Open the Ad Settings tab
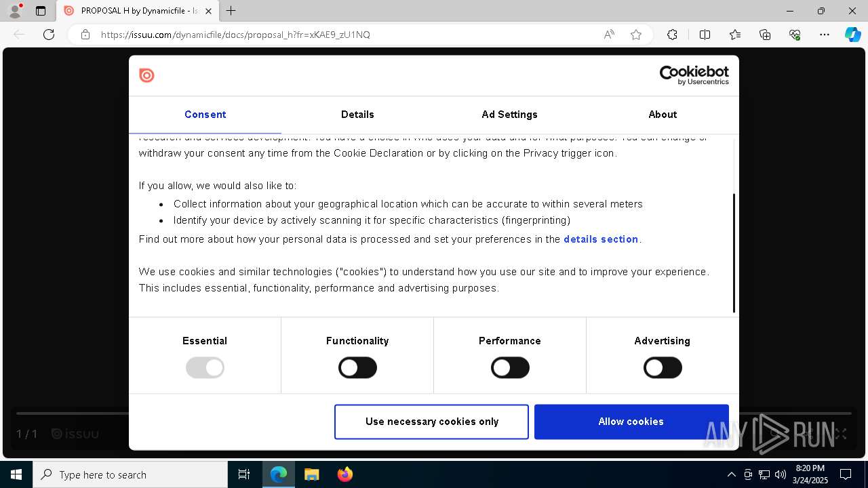868x488 pixels. pos(509,115)
